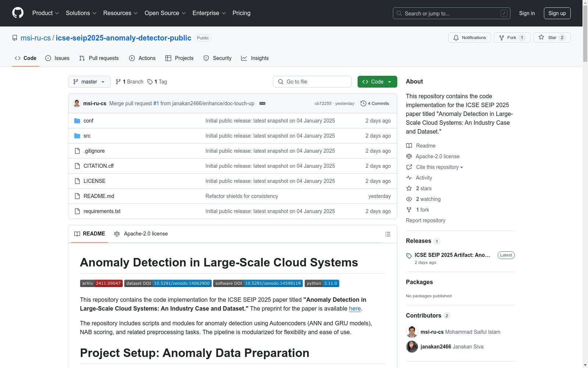Click the Search or jump to field
This screenshot has width=588, height=368.
[452, 13]
